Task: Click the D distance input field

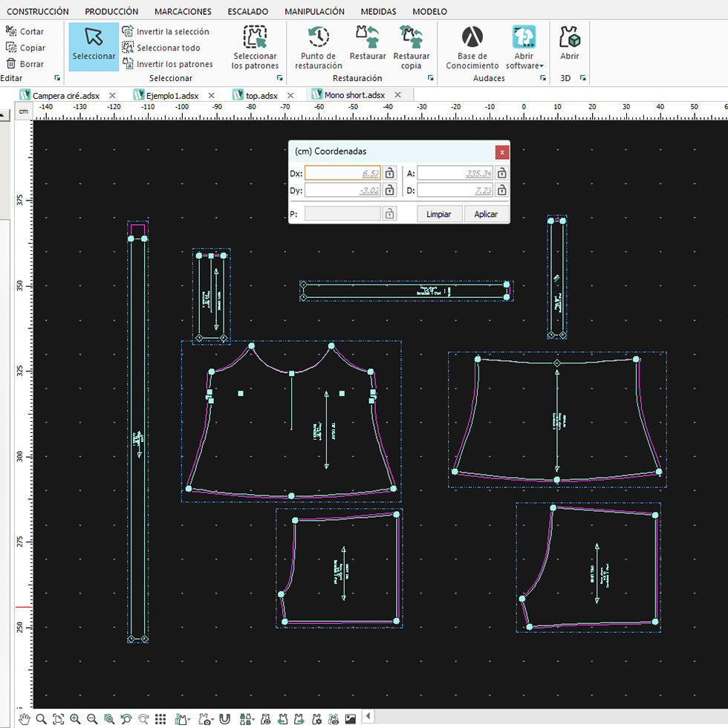Action: 455,190
